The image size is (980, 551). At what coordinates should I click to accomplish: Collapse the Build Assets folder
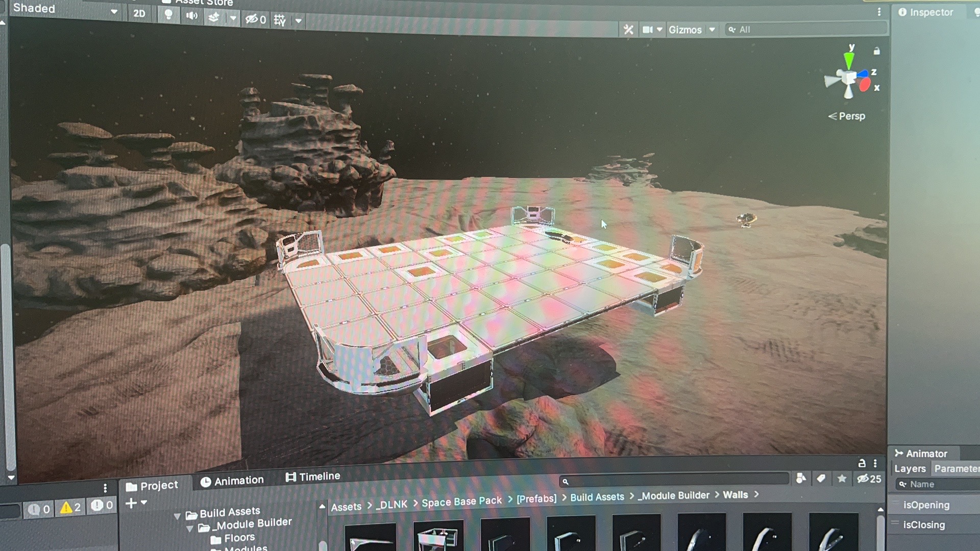(177, 516)
